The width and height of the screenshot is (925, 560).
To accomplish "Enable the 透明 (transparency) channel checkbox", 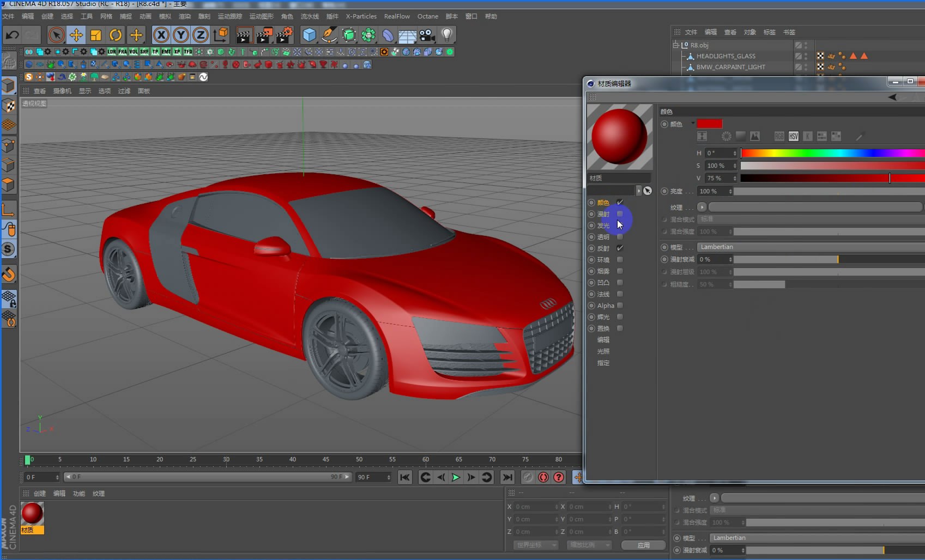I will point(620,237).
